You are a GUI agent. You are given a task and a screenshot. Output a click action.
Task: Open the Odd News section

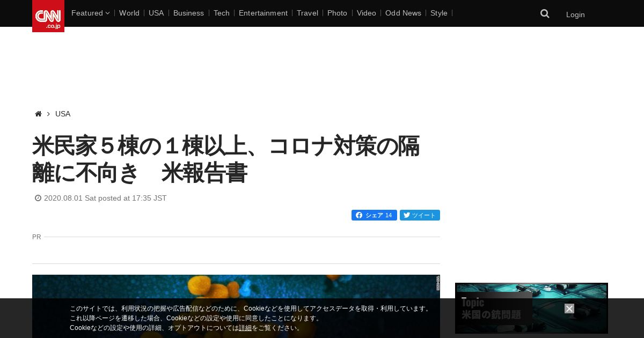(x=403, y=13)
